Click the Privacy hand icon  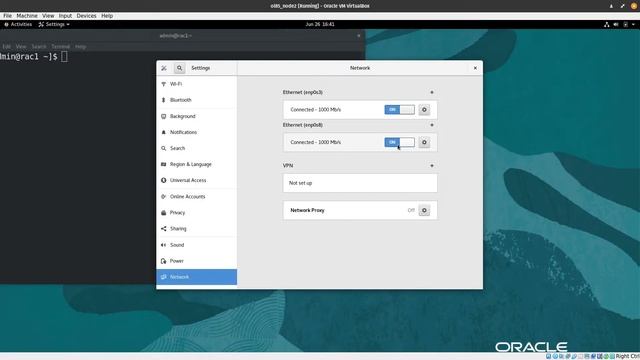click(x=164, y=213)
